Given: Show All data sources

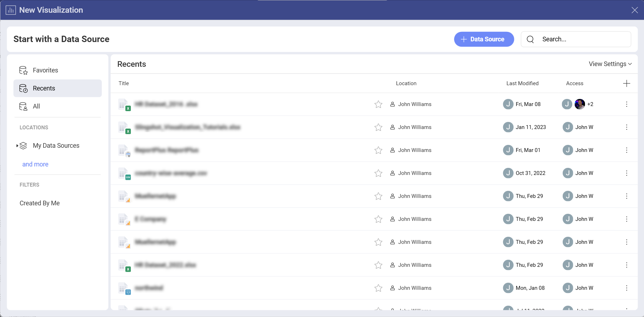Looking at the screenshot, I should pos(57,106).
